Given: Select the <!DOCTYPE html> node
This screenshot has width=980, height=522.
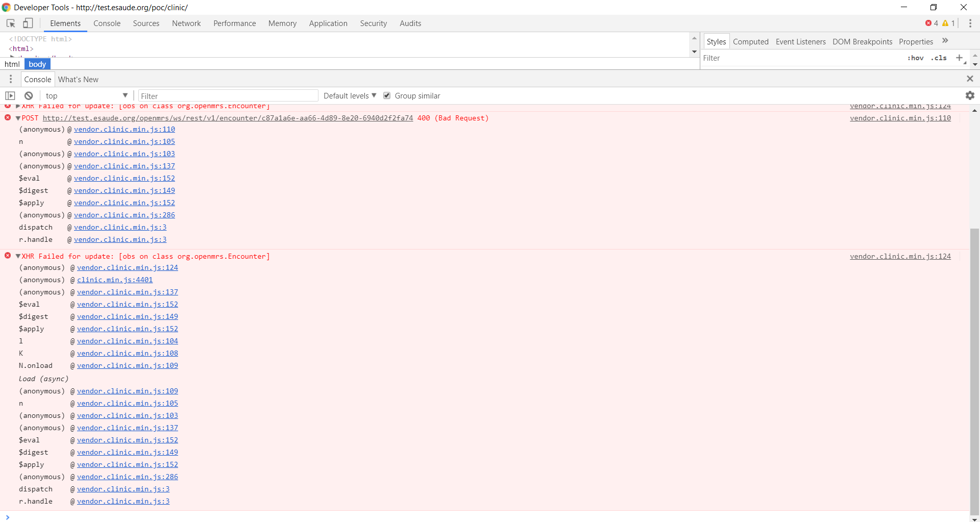Looking at the screenshot, I should [40, 39].
